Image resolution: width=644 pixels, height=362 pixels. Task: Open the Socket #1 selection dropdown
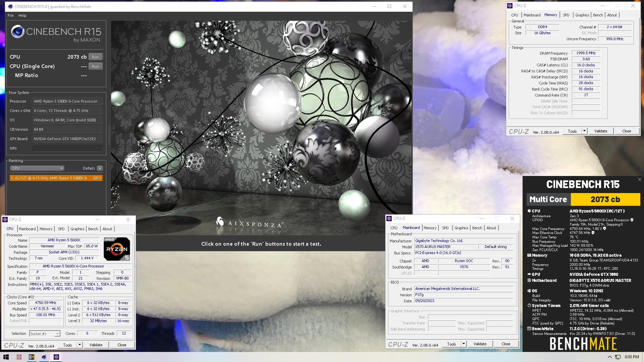pyautogui.click(x=45, y=334)
